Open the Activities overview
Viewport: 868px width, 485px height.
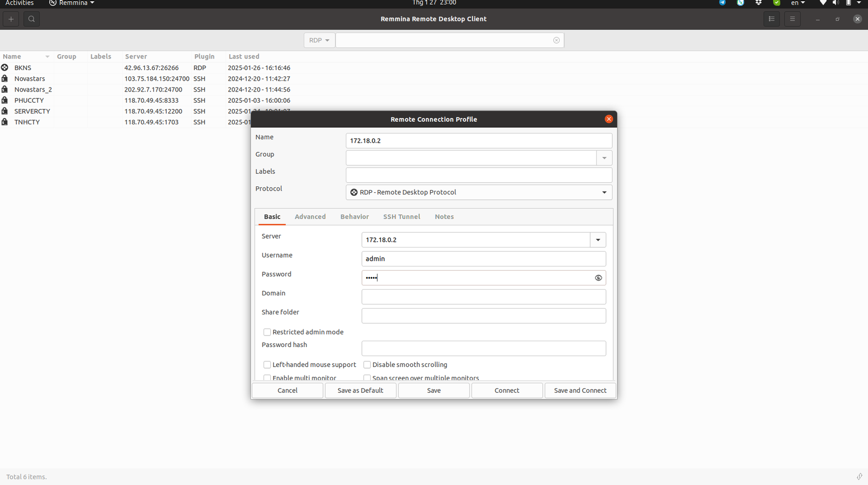tap(19, 3)
